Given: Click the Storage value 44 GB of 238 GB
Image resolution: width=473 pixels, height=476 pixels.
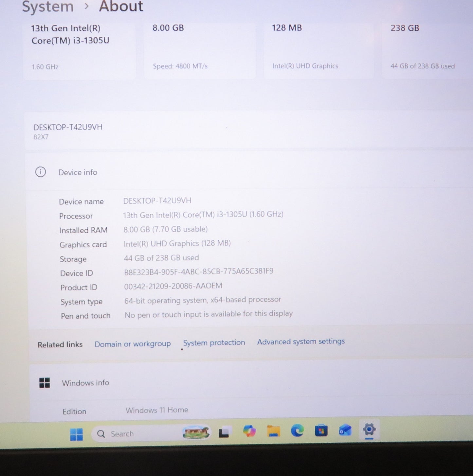Looking at the screenshot, I should tap(161, 258).
